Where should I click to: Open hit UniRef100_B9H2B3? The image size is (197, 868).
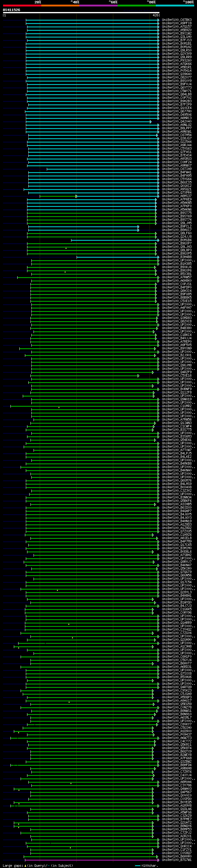coord(177,101)
